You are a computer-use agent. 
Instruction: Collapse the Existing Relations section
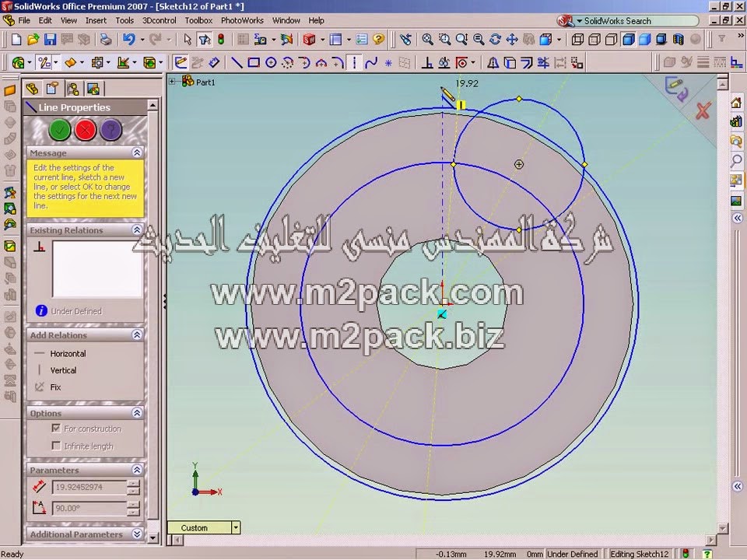[137, 229]
